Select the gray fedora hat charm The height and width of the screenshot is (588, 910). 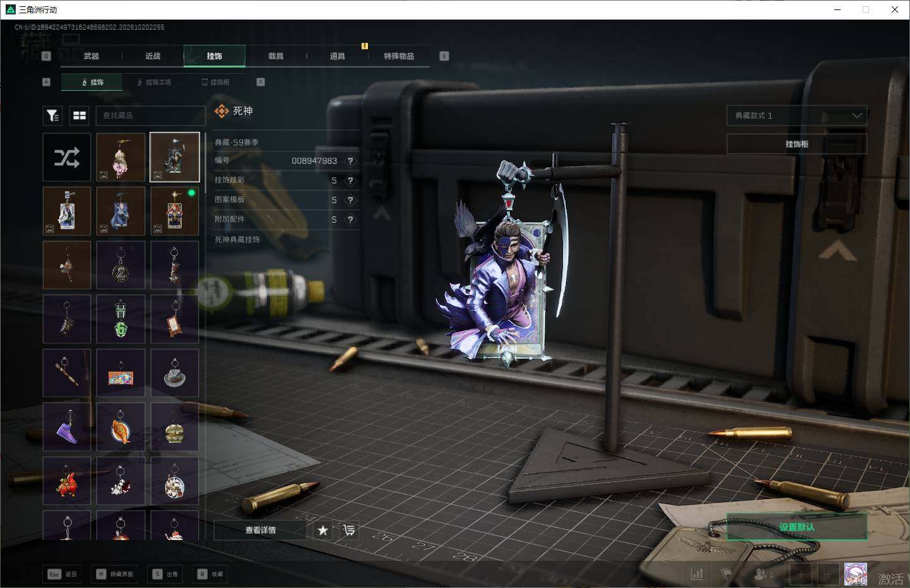pyautogui.click(x=175, y=373)
